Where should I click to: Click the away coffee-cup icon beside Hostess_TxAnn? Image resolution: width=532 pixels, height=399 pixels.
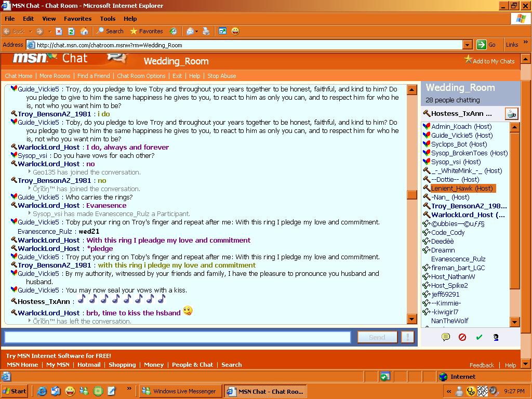(511, 114)
